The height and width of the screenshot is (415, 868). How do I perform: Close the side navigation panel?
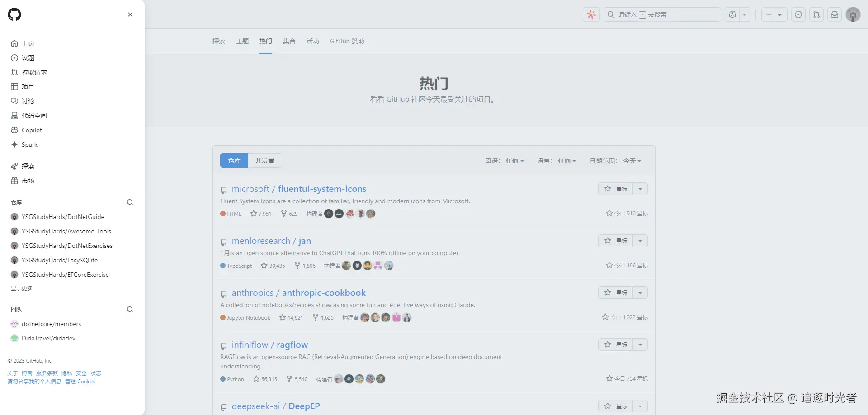[130, 14]
